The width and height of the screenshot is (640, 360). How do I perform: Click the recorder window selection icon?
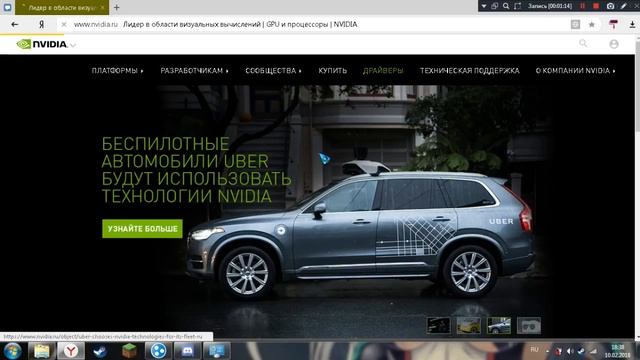pos(495,6)
